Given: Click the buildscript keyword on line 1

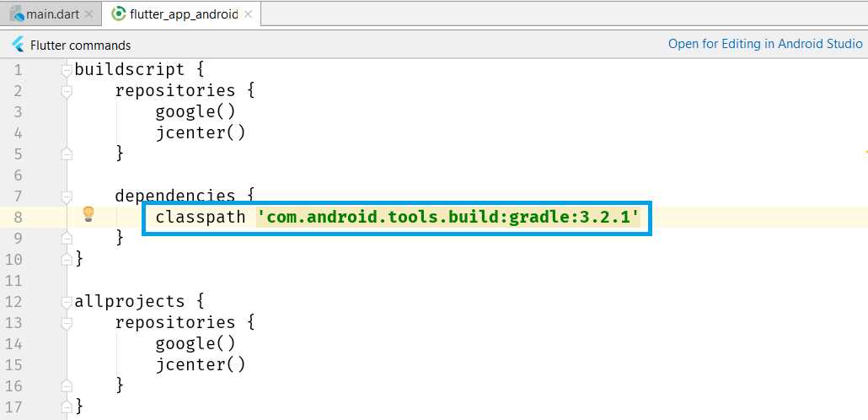Looking at the screenshot, I should (x=130, y=70).
